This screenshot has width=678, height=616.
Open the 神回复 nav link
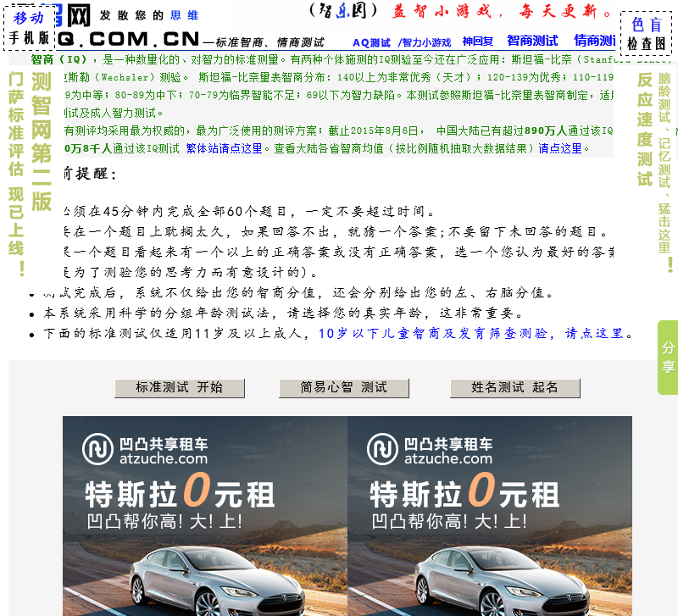coord(478,42)
